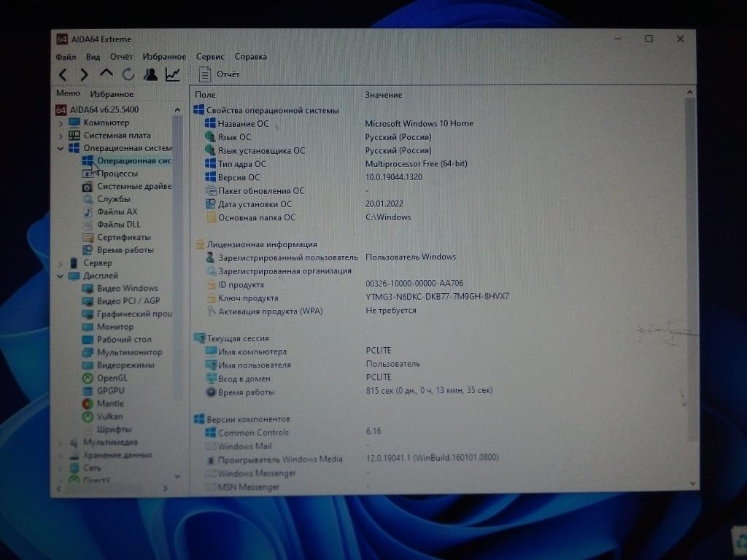Create a report with the Отчёт toolbar button
747x560 pixels.
(220, 74)
